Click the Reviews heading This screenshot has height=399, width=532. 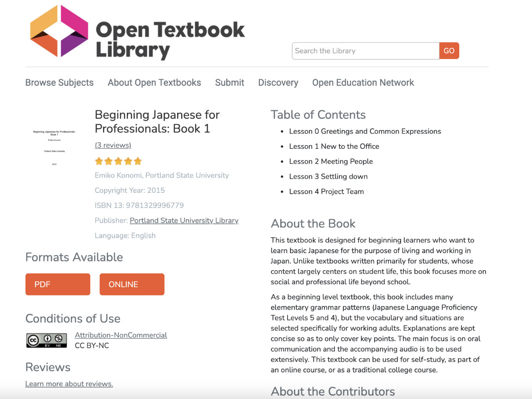pos(48,367)
